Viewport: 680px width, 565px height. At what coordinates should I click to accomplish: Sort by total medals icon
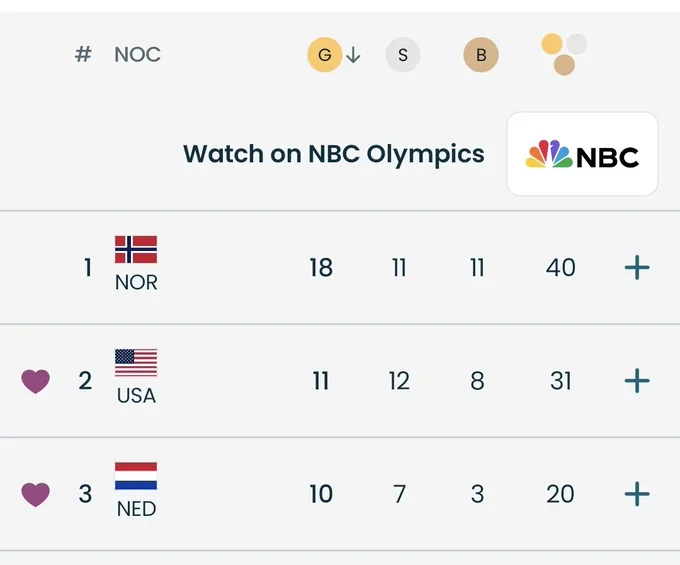point(564,54)
